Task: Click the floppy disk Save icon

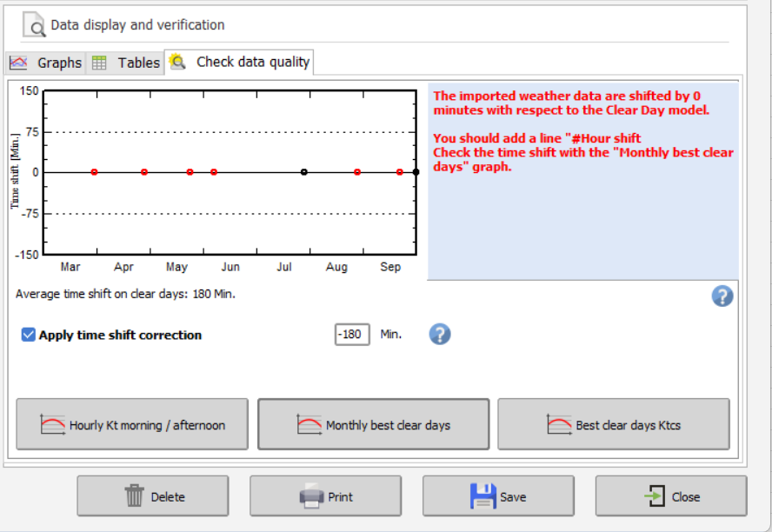Action: pos(482,496)
